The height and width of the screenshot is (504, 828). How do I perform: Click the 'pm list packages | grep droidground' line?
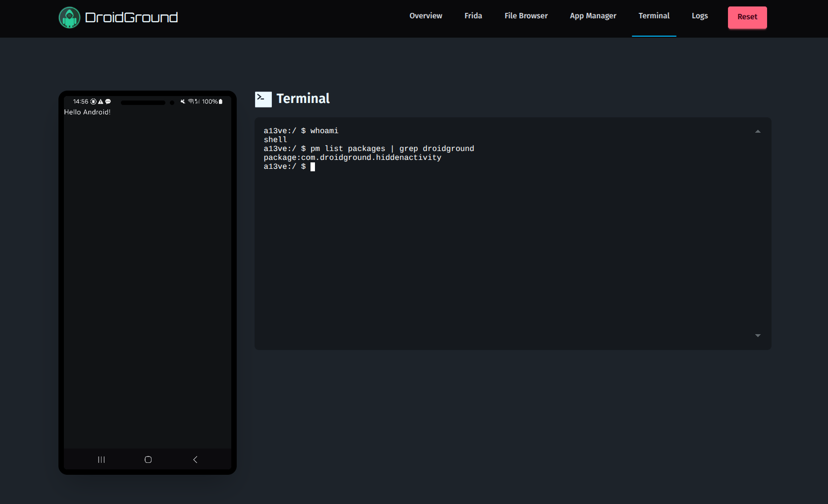click(369, 149)
